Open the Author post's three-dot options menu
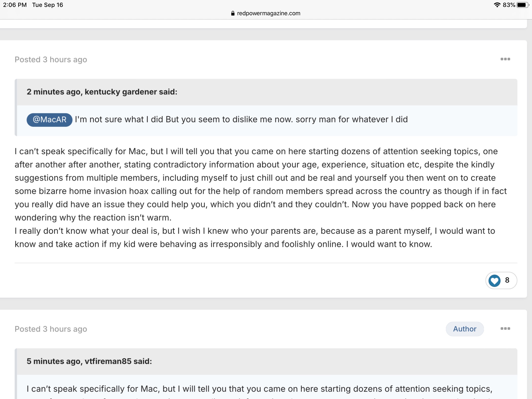The width and height of the screenshot is (532, 399). (505, 329)
